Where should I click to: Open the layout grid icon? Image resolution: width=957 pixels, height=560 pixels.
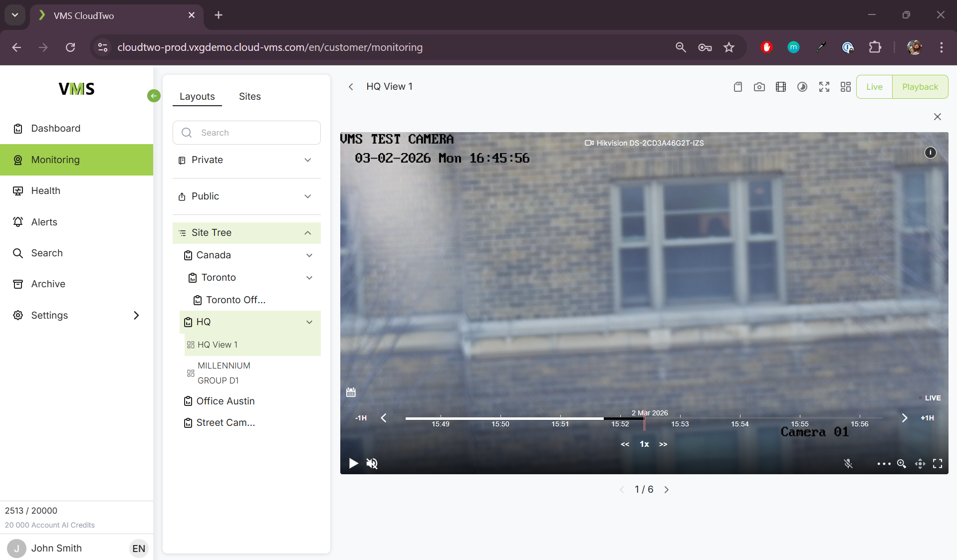tap(845, 87)
